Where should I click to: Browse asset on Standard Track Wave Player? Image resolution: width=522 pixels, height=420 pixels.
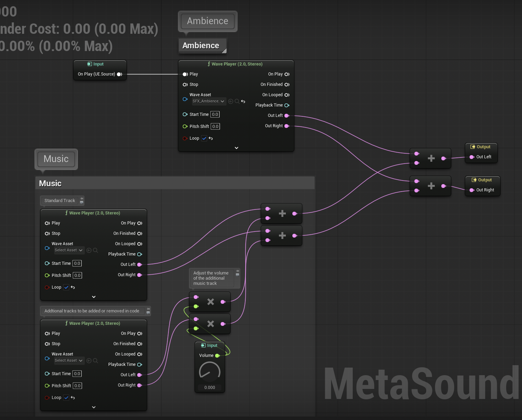click(96, 250)
